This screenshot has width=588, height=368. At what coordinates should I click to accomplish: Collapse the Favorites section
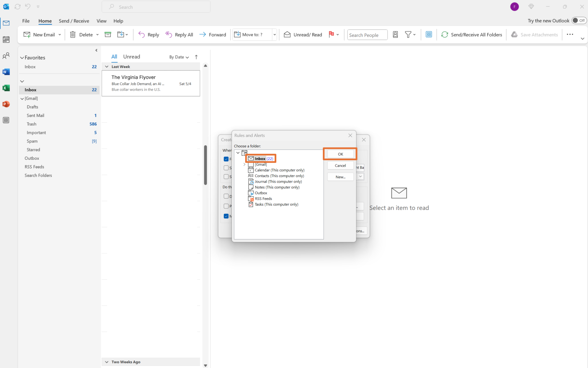pos(22,58)
